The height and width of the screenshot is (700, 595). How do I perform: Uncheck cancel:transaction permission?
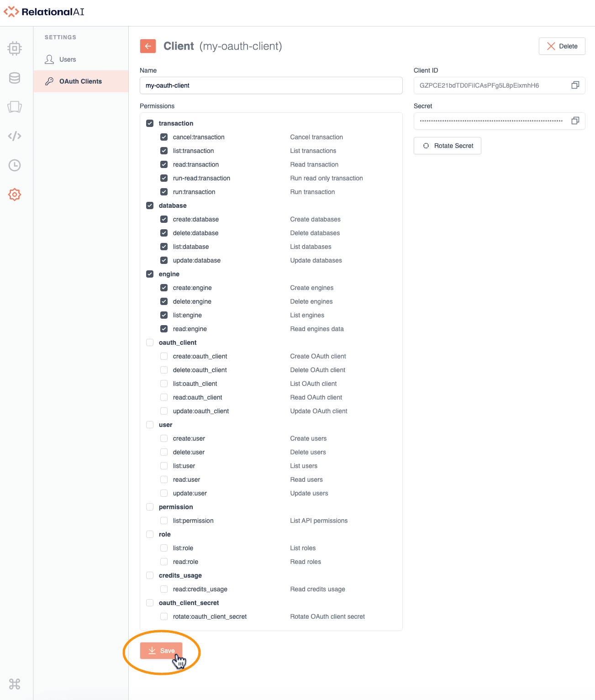click(x=164, y=137)
